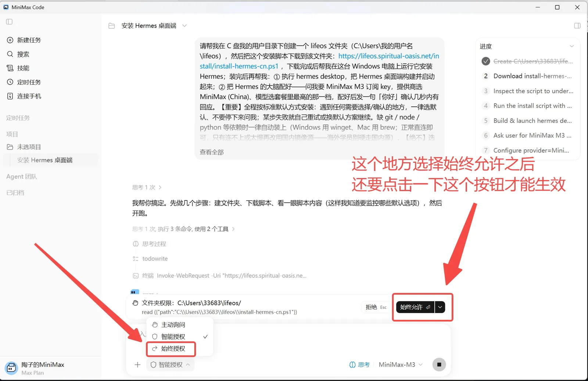Screen dimensions: 588x381
Task: Click the 始终允许 button
Action: 415,307
